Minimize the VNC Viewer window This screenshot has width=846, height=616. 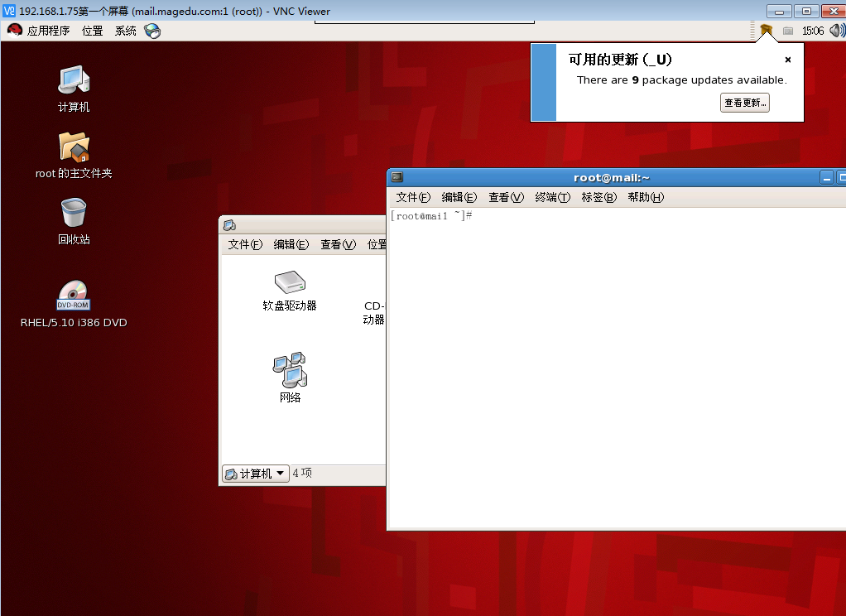click(779, 12)
